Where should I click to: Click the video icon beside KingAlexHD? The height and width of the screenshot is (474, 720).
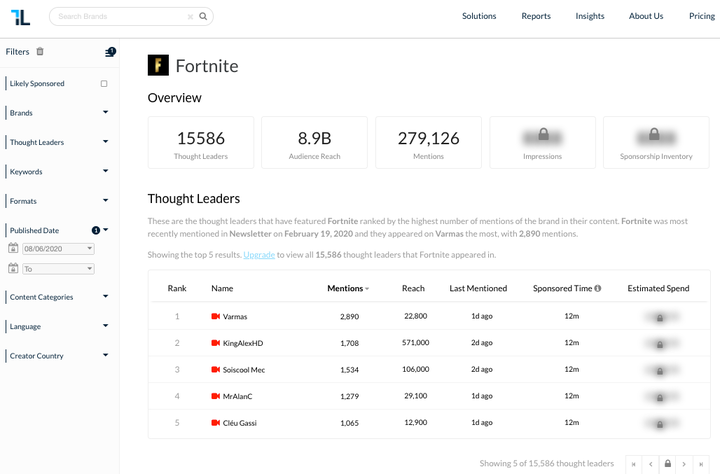[x=215, y=343]
